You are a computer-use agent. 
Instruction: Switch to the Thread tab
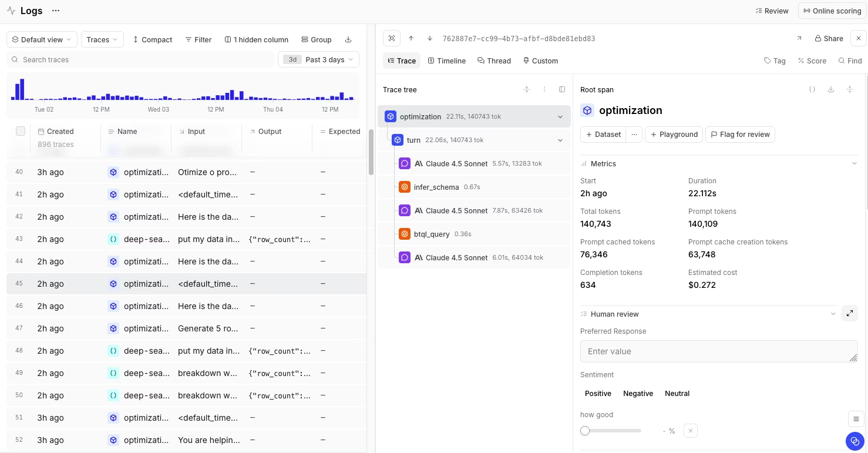tap(494, 61)
